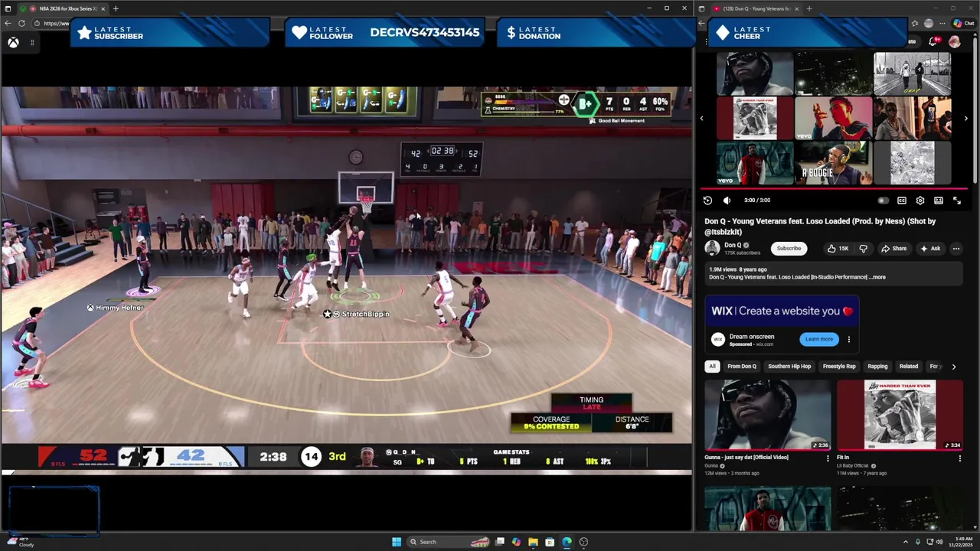The width and height of the screenshot is (980, 551).
Task: Click Learn more on Wix ad
Action: coord(819,339)
